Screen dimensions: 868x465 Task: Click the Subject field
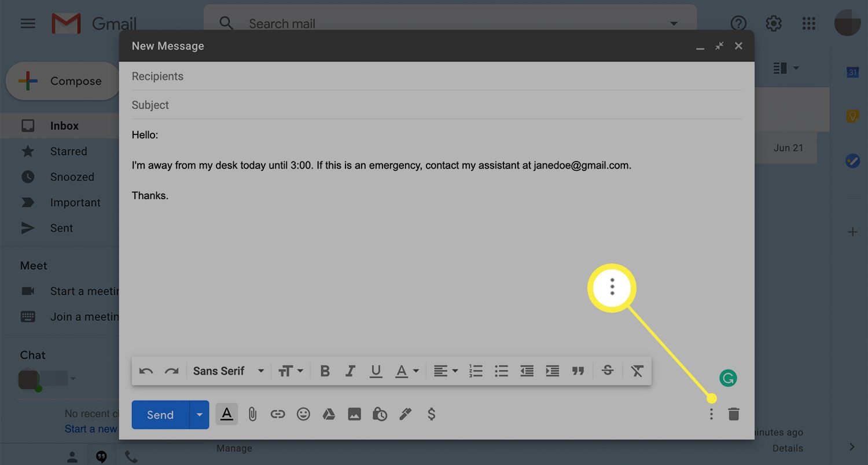click(x=437, y=105)
